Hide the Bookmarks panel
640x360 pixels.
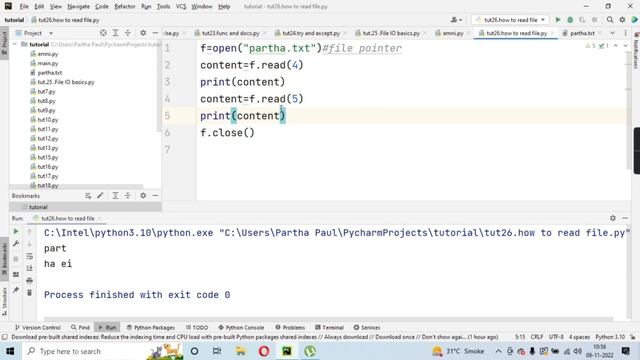pyautogui.click(x=155, y=196)
